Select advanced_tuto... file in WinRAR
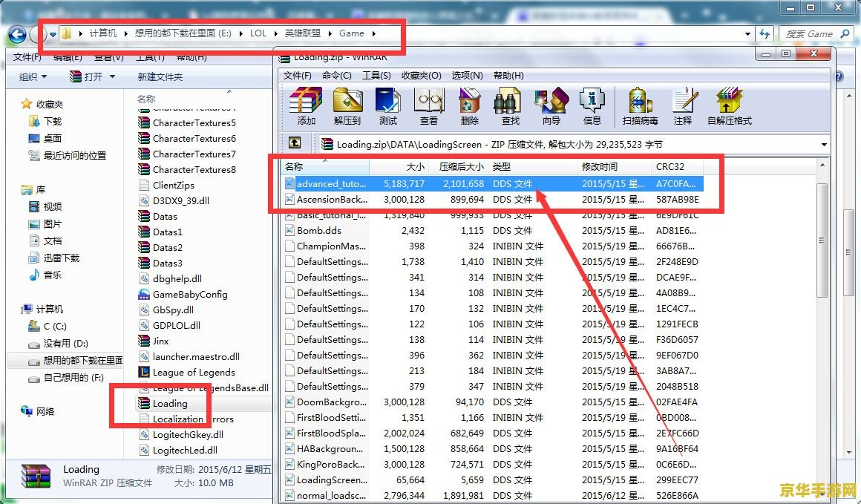Viewport: 861px width, 504px height. click(493, 184)
